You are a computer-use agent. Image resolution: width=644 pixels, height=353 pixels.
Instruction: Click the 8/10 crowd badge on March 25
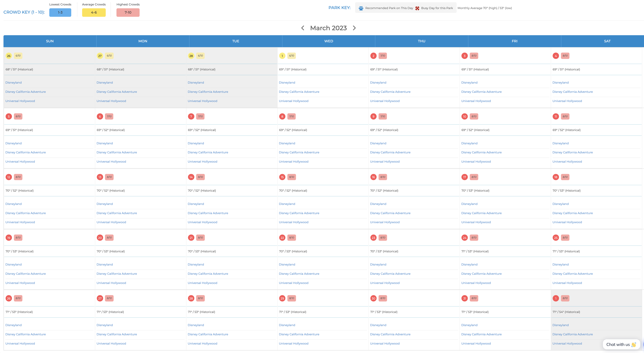click(x=565, y=238)
